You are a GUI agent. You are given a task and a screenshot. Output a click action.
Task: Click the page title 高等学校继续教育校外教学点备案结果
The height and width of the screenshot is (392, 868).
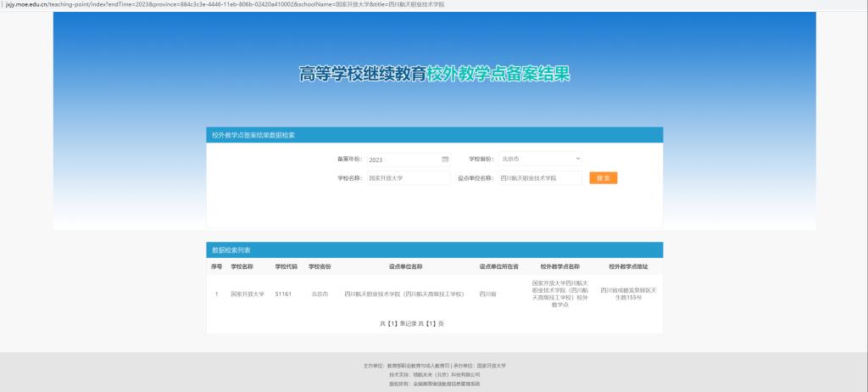434,75
